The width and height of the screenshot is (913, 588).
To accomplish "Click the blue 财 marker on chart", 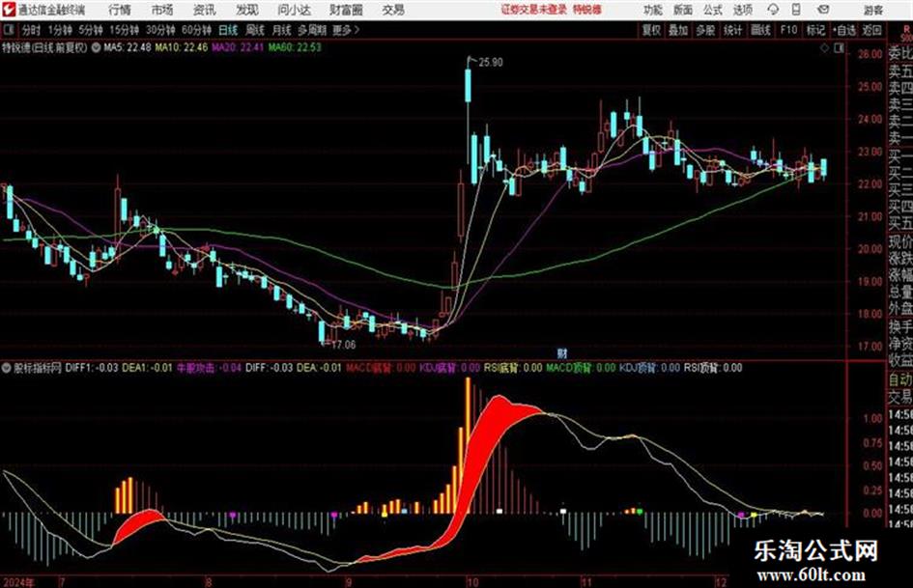I will (562, 353).
